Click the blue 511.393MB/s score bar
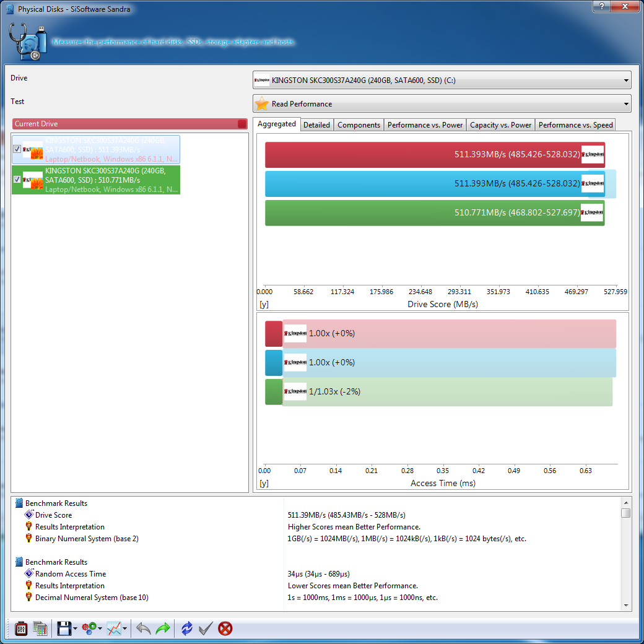The height and width of the screenshot is (644, 644). click(435, 184)
